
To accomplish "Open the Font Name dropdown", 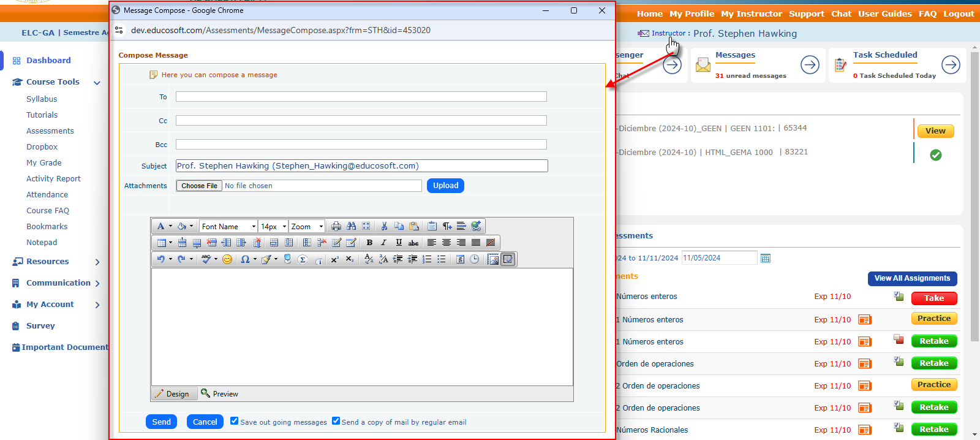I will [228, 227].
